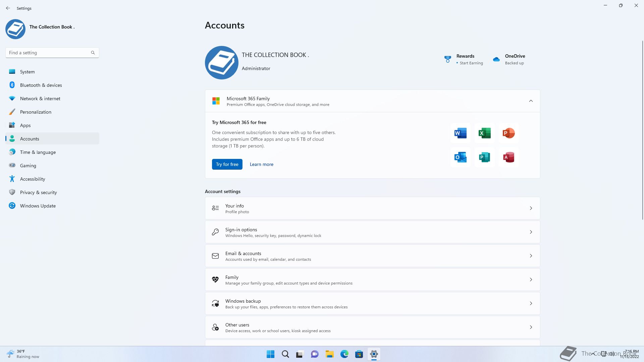
Task: Click the Outlook app icon
Action: coord(460,157)
